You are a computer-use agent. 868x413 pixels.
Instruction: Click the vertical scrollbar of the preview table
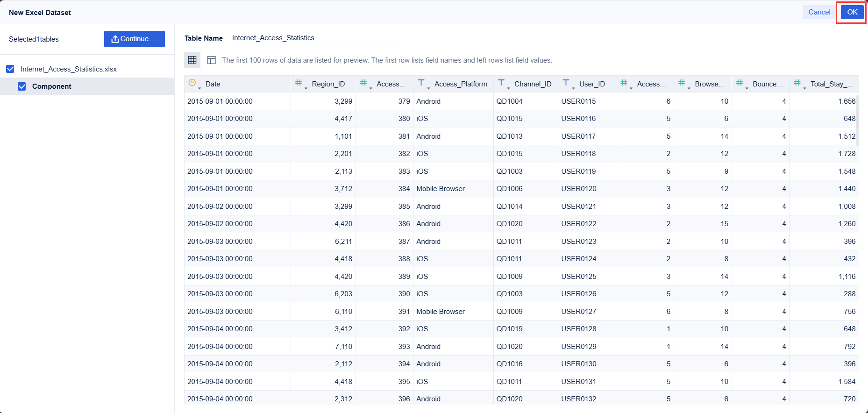[857, 121]
